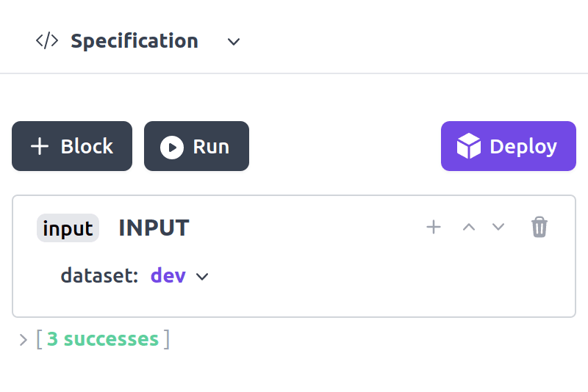Click the code brackets icon beside Specification
588x392 pixels.
47,41
